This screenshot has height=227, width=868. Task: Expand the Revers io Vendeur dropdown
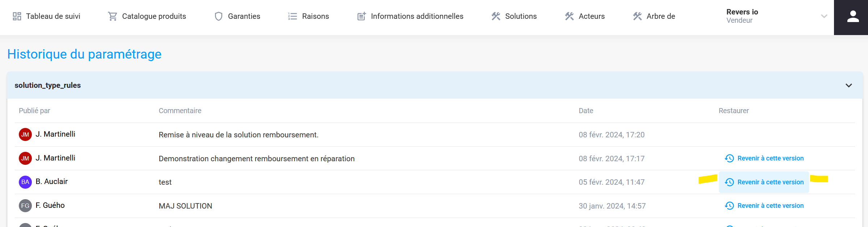824,16
